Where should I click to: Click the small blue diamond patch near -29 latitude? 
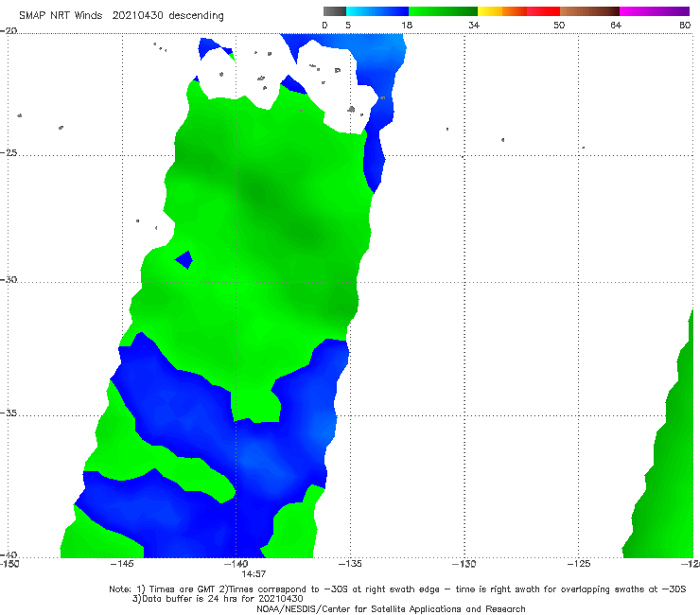pos(184,260)
